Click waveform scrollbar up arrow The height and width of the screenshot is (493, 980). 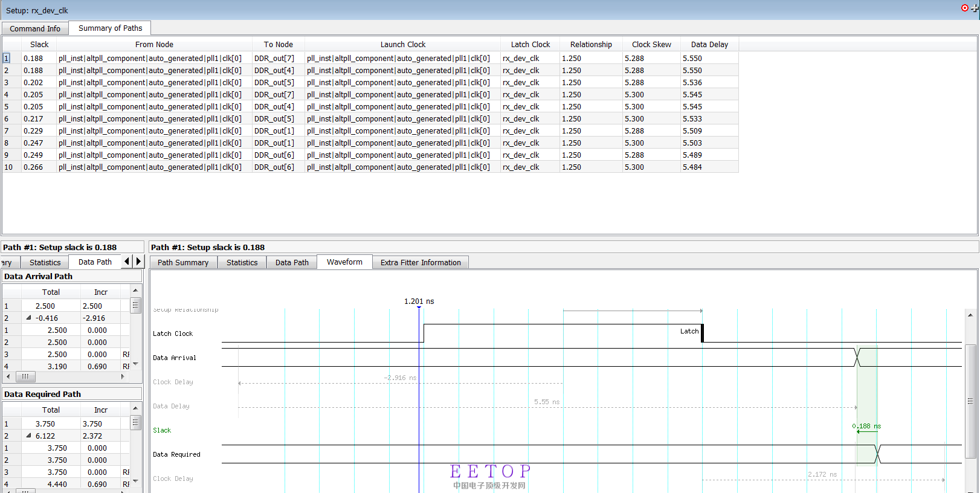click(970, 315)
